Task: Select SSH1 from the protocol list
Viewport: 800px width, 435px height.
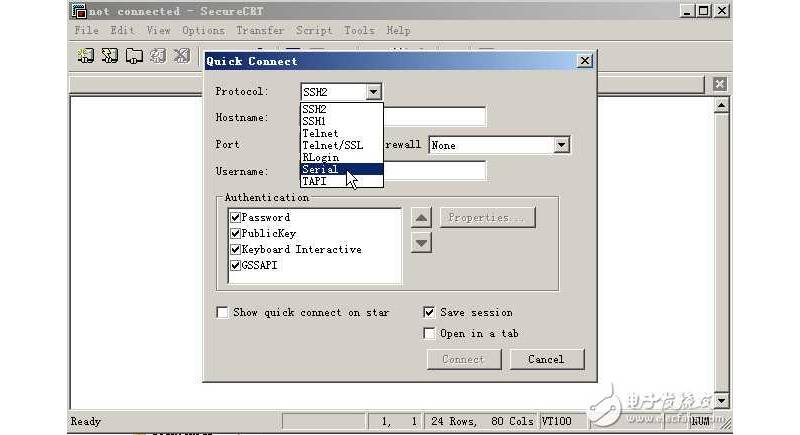Action: tap(342, 121)
